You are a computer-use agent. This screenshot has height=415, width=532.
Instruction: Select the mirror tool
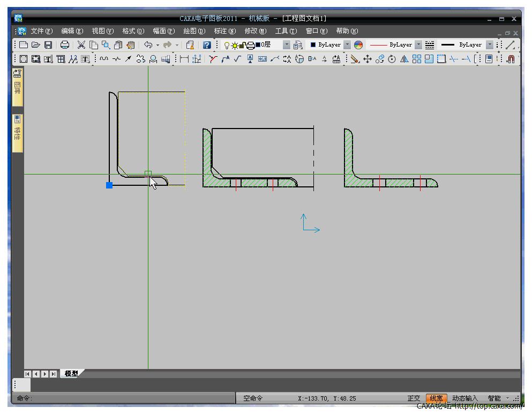(x=404, y=59)
